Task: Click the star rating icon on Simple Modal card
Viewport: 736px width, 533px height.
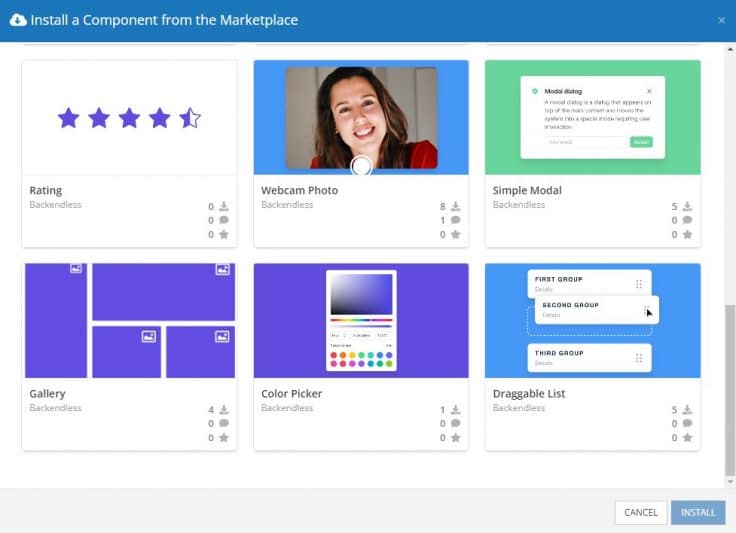Action: pos(688,235)
